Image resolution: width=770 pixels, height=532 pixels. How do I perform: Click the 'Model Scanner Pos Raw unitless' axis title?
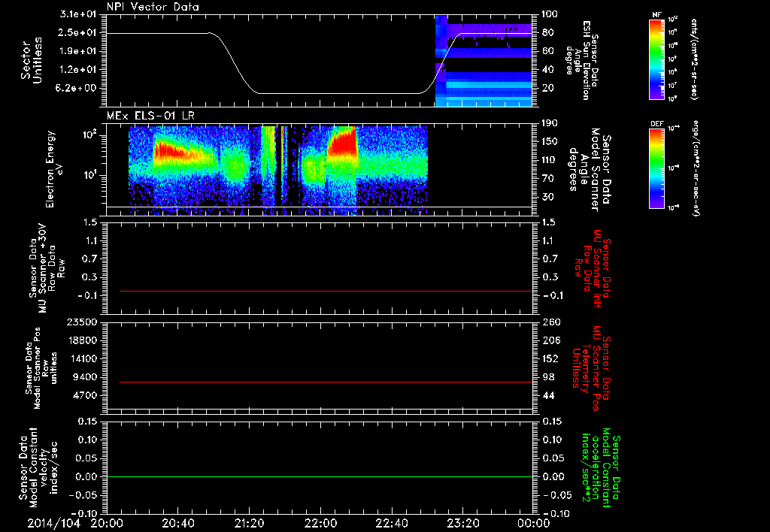tap(41, 368)
